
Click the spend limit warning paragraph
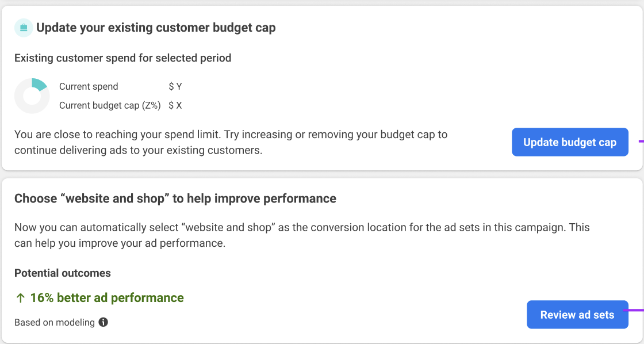tap(231, 142)
